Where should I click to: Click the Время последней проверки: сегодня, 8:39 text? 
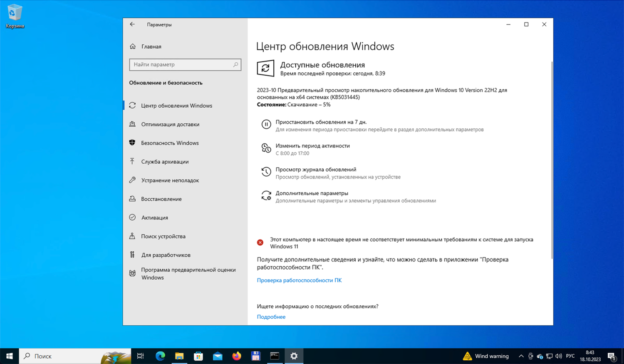[332, 74]
